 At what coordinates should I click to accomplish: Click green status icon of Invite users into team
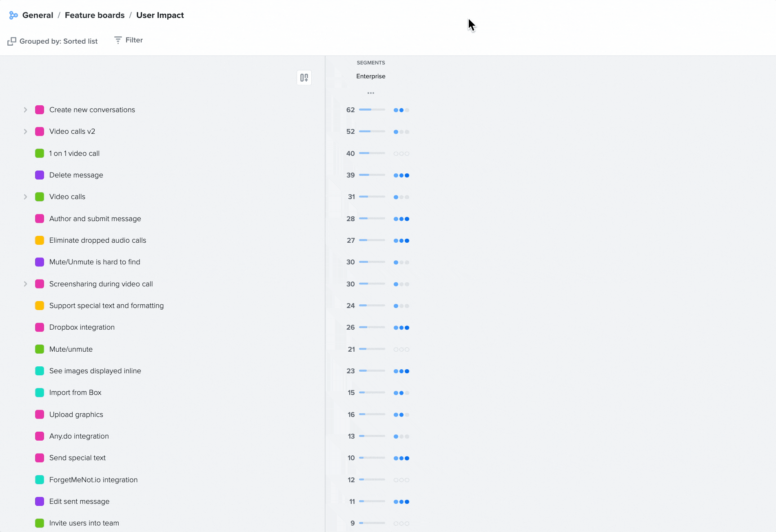(40, 523)
